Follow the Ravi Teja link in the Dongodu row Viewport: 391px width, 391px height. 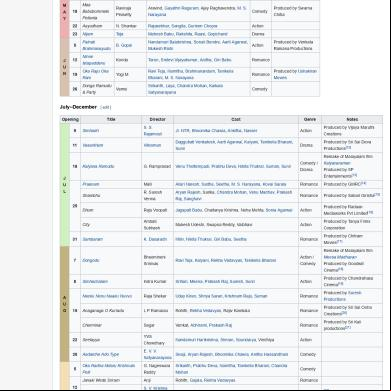(x=184, y=260)
